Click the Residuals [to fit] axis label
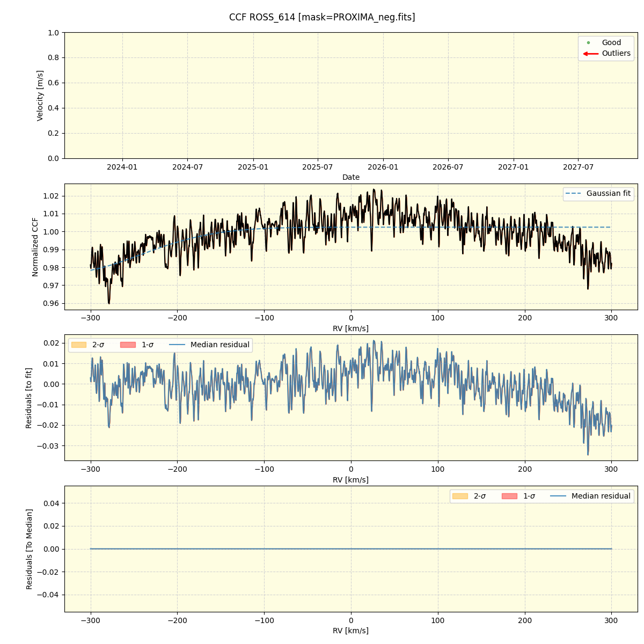This screenshot has width=644, height=644. 29,398
